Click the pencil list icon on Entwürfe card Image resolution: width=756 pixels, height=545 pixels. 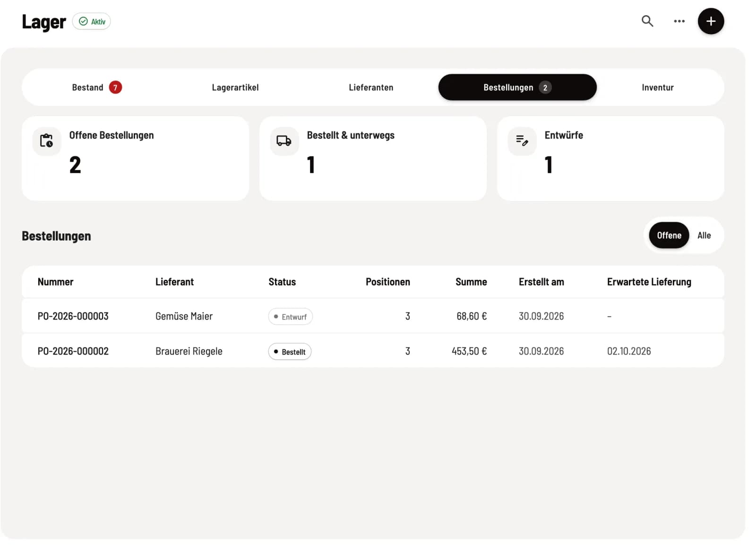(522, 141)
